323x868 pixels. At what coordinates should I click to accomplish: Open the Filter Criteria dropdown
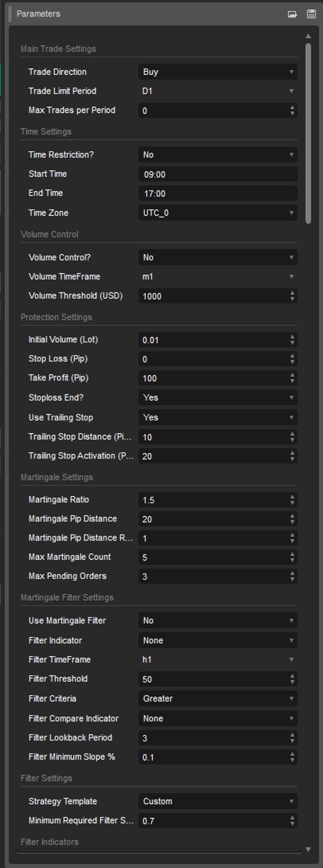tap(217, 698)
